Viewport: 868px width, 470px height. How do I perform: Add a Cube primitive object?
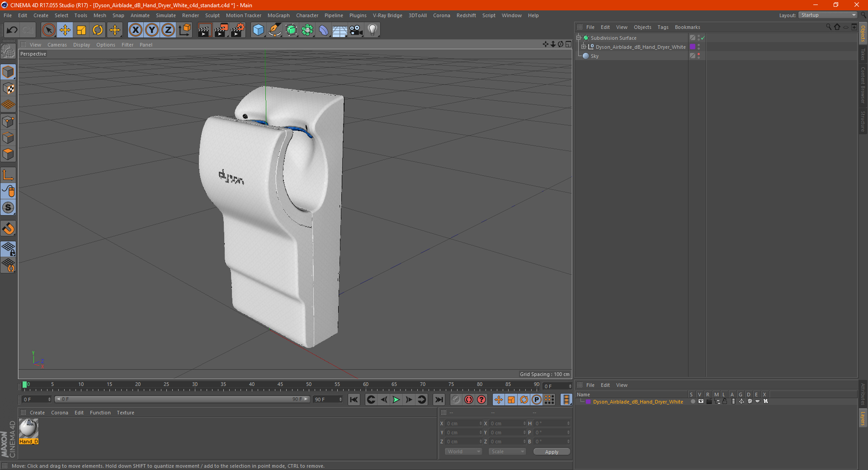pyautogui.click(x=258, y=30)
